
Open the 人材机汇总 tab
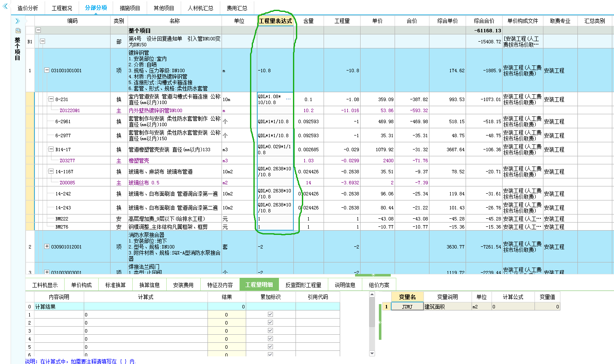click(200, 8)
